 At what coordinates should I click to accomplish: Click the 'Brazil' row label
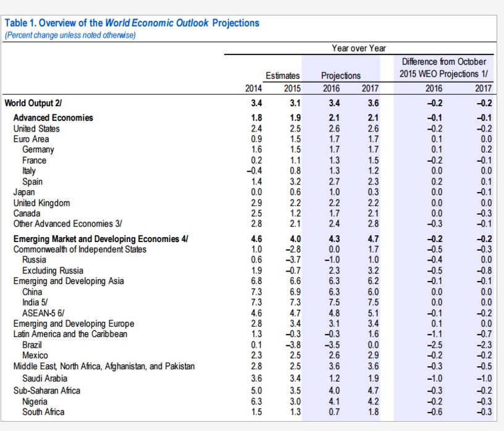(32, 345)
